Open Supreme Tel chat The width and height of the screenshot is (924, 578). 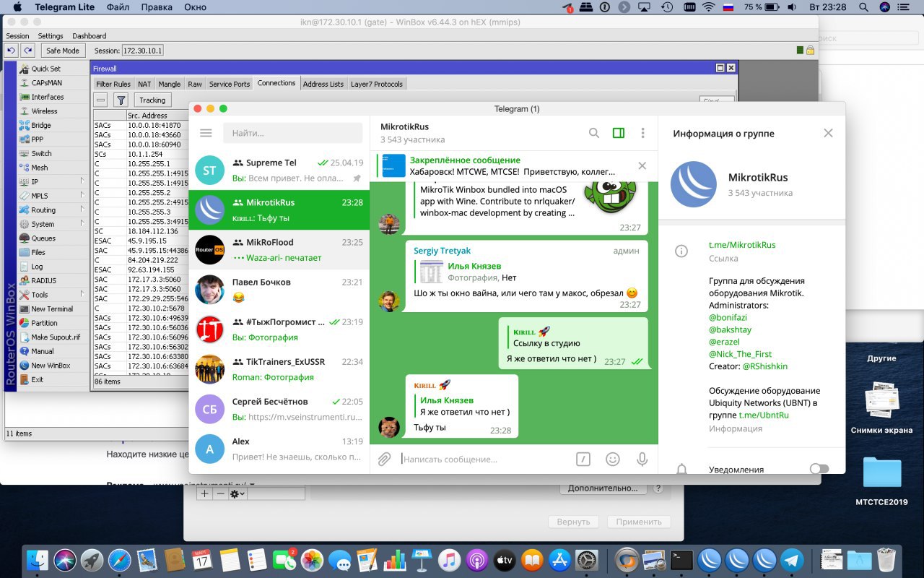tap(279, 170)
